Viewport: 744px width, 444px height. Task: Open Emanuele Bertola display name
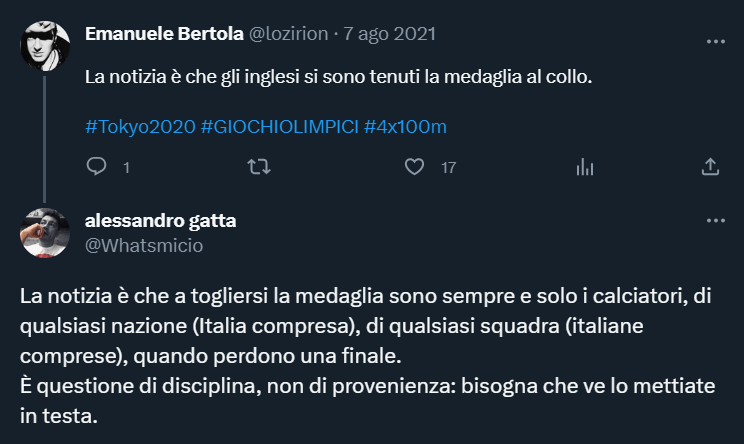pos(164,33)
